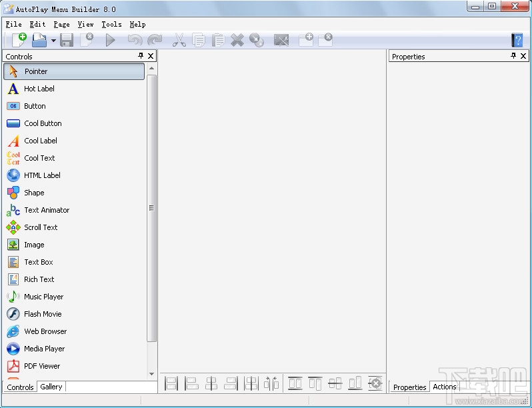
Task: Select the Rich Text control
Action: point(74,279)
